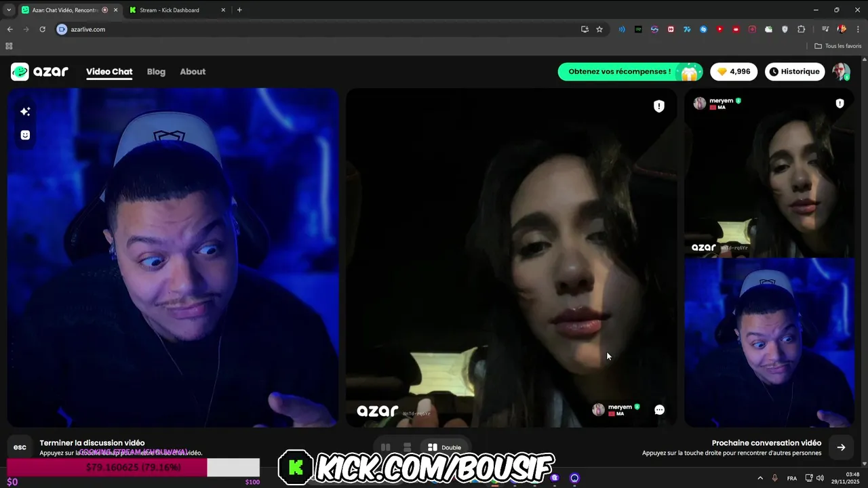Click the install app icon in address bar
The height and width of the screenshot is (488, 868).
(x=585, y=29)
